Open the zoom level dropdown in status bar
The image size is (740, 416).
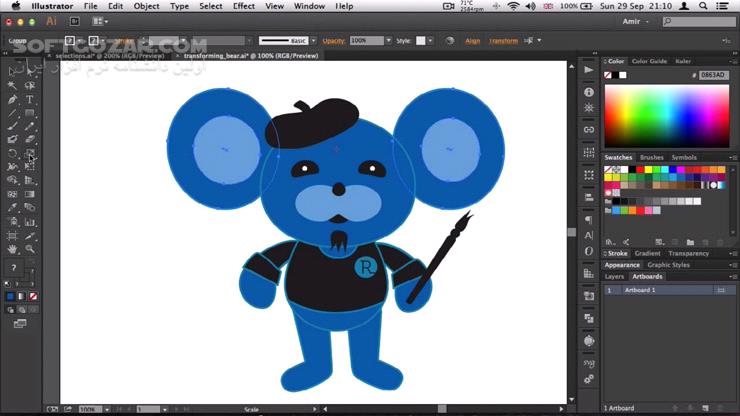click(x=107, y=409)
